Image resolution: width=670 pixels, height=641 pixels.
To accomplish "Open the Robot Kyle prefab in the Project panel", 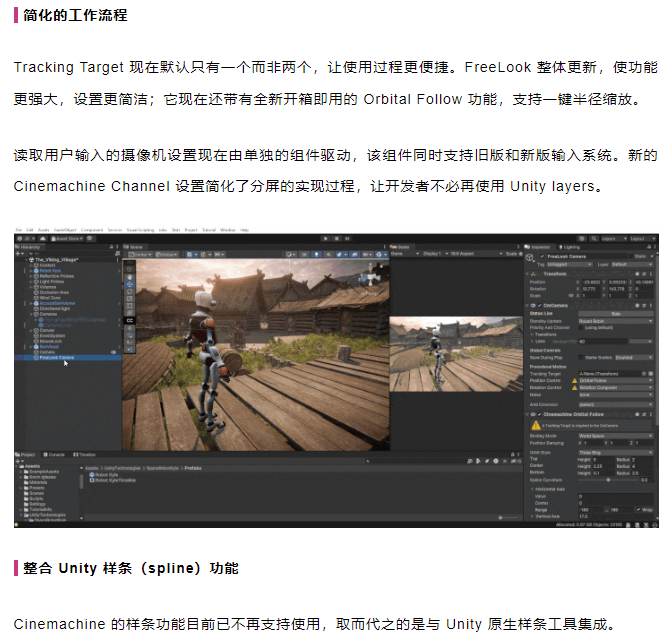I will (x=106, y=475).
